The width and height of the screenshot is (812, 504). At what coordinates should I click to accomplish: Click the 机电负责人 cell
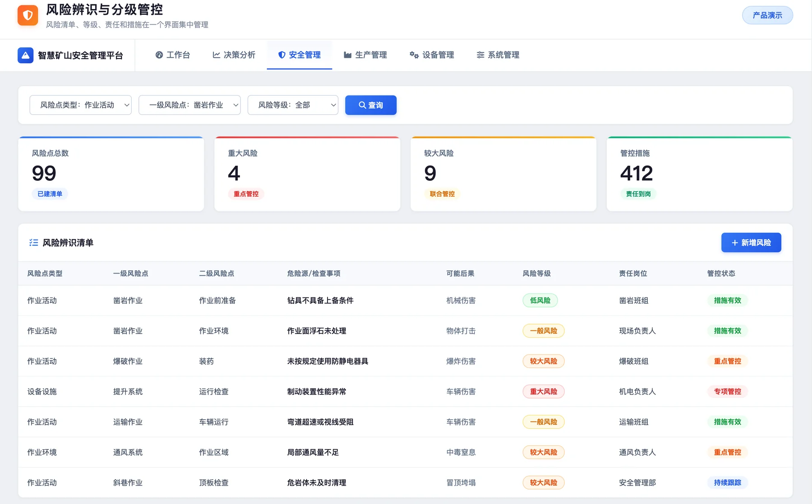pos(637,392)
